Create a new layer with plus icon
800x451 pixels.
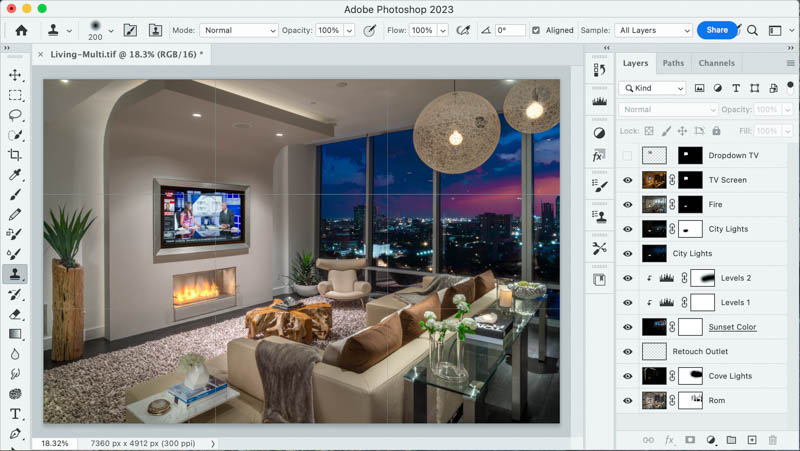[x=752, y=440]
